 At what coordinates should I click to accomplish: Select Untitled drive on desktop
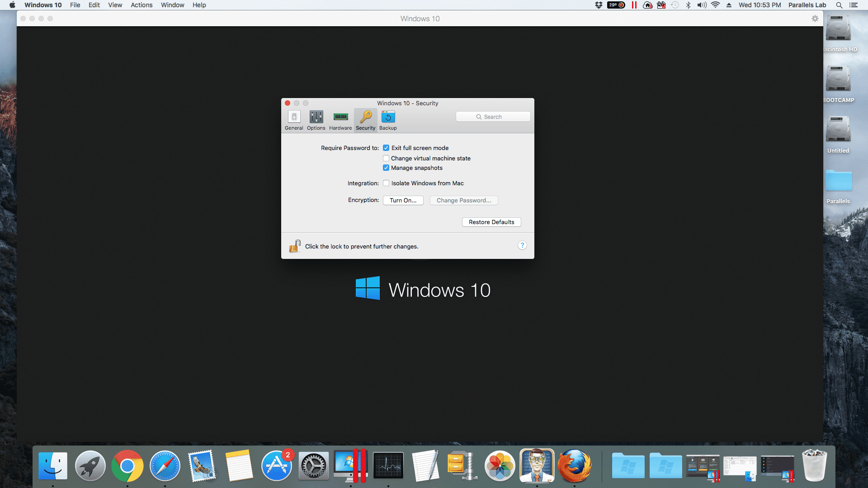[x=838, y=135]
